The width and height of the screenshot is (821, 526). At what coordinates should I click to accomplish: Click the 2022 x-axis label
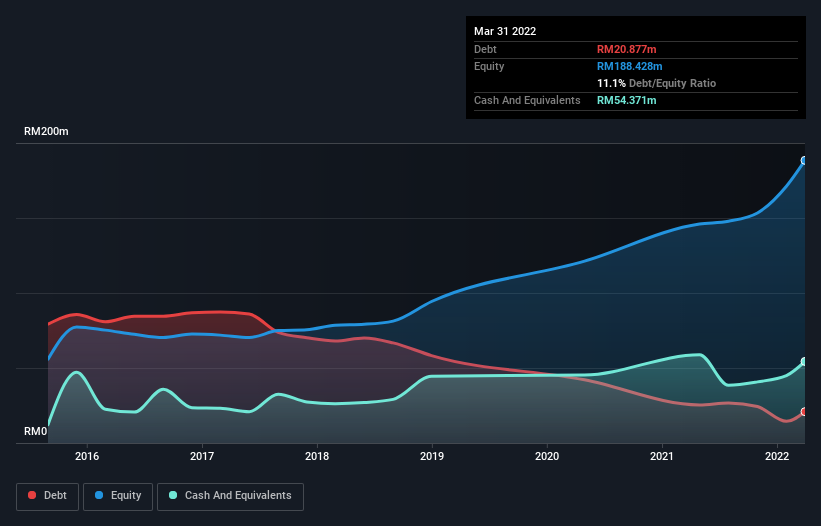[777, 456]
